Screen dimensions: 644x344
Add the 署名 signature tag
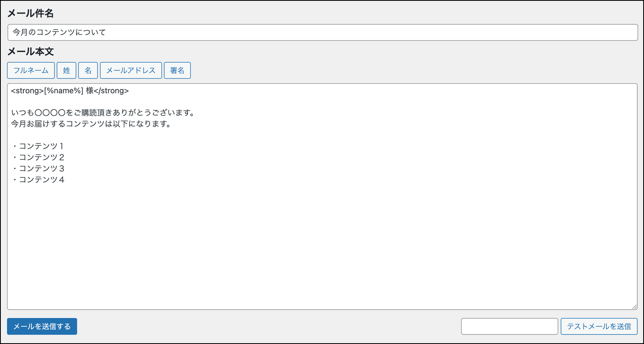[177, 71]
